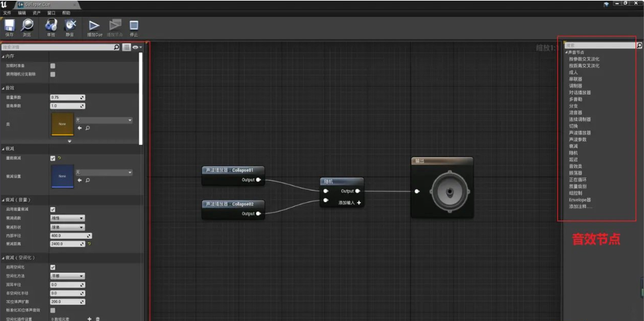Click the details search magnifier icon
This screenshot has height=321, width=644.
(x=116, y=47)
